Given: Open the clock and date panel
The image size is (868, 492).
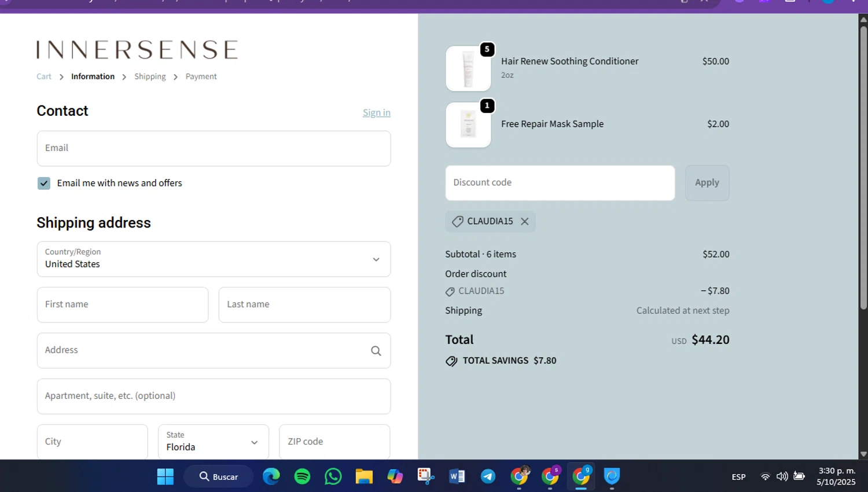Looking at the screenshot, I should 836,476.
